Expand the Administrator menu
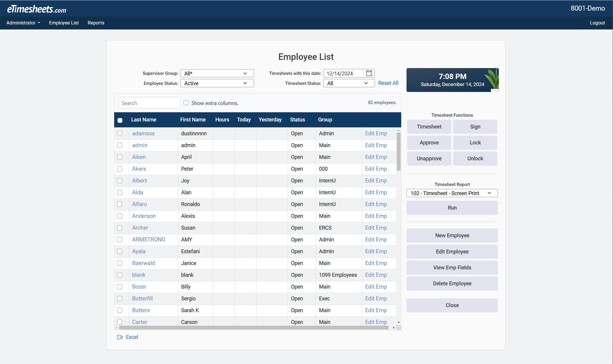Viewport: 613px width, 364px height. coord(23,23)
